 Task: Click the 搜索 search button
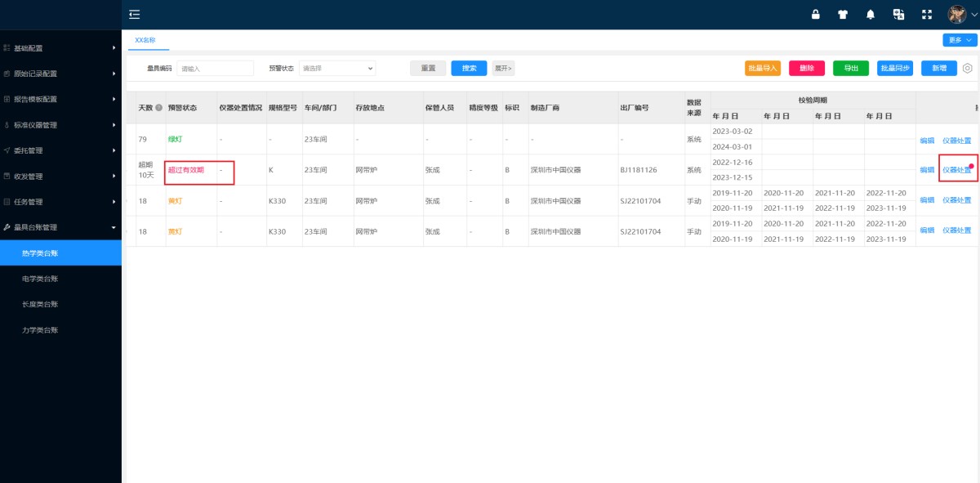[x=468, y=69]
